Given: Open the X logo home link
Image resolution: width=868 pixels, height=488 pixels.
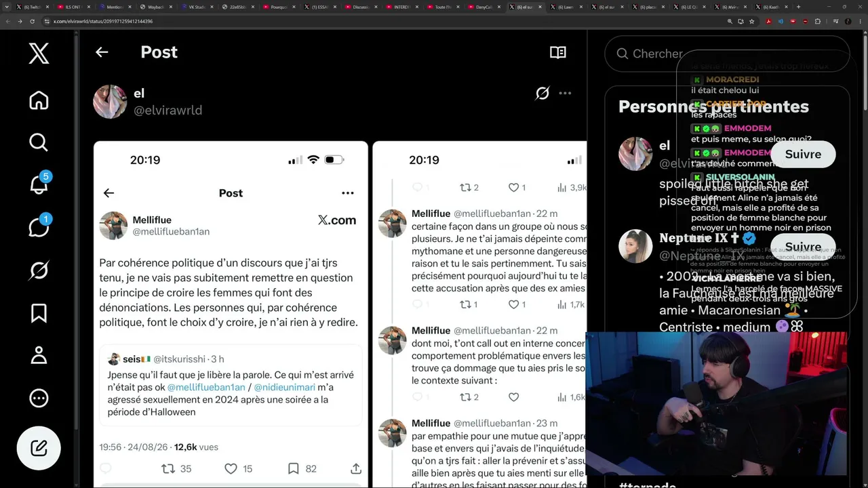Looking at the screenshot, I should [39, 52].
